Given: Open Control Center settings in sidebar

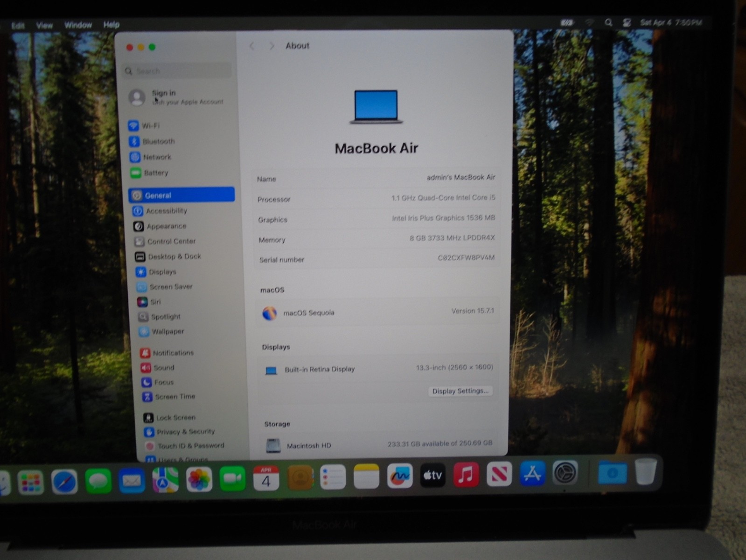Looking at the screenshot, I should point(165,241).
